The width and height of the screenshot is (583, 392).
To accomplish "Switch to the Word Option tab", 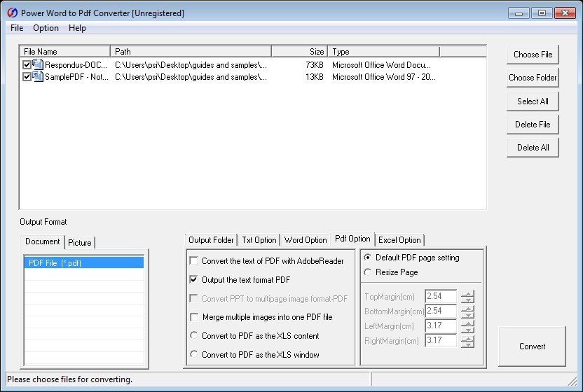I will click(x=306, y=240).
